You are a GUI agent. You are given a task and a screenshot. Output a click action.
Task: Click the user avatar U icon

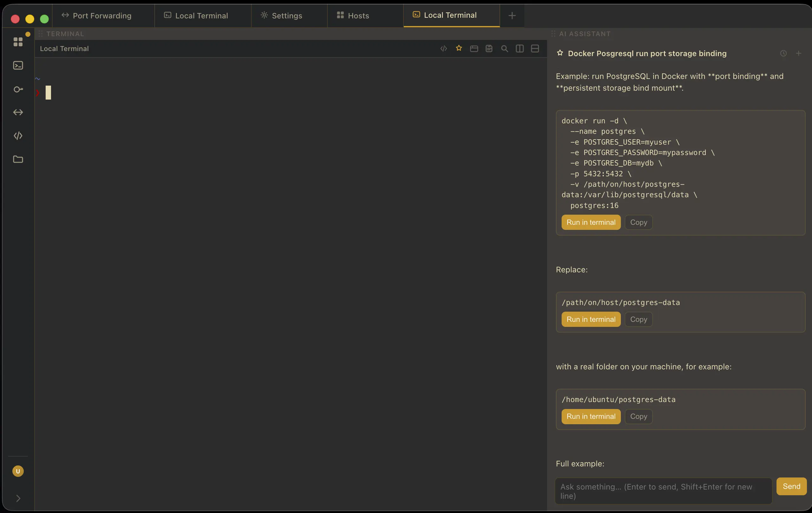pyautogui.click(x=18, y=471)
